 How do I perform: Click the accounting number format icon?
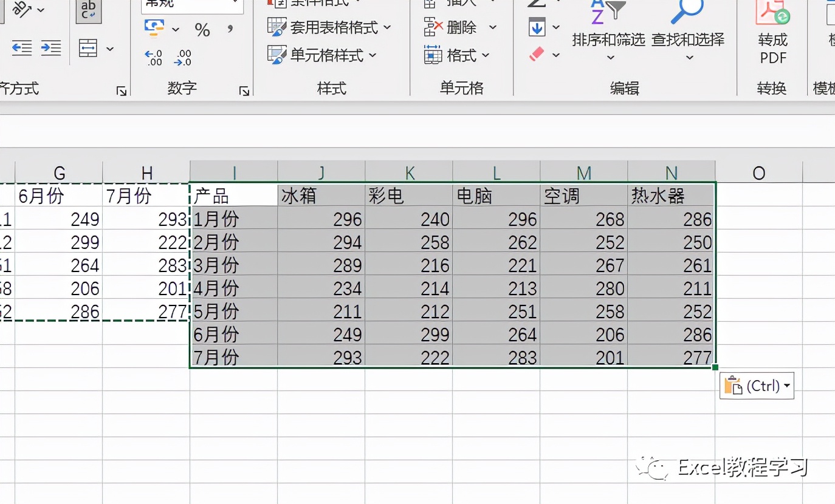(x=154, y=28)
